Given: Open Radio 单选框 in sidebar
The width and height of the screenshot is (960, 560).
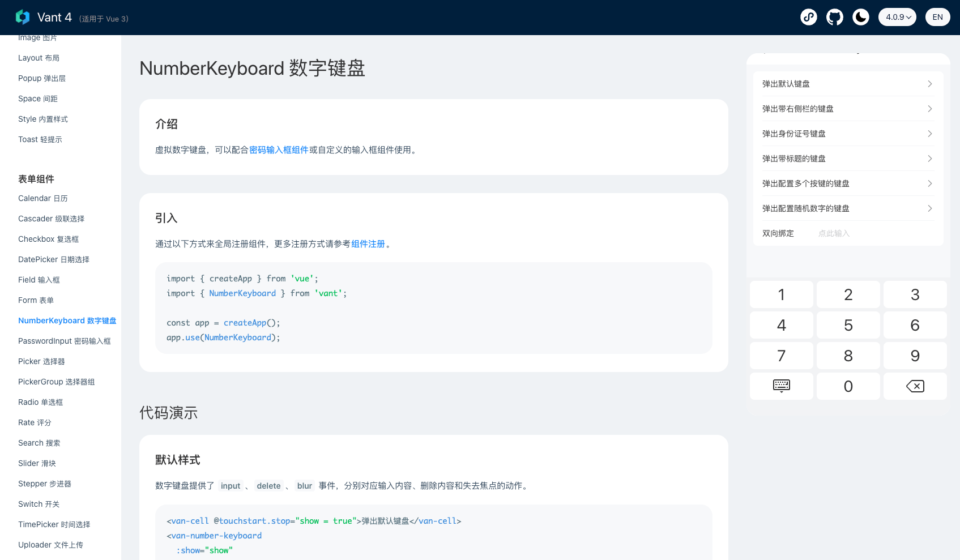Looking at the screenshot, I should pos(41,402).
